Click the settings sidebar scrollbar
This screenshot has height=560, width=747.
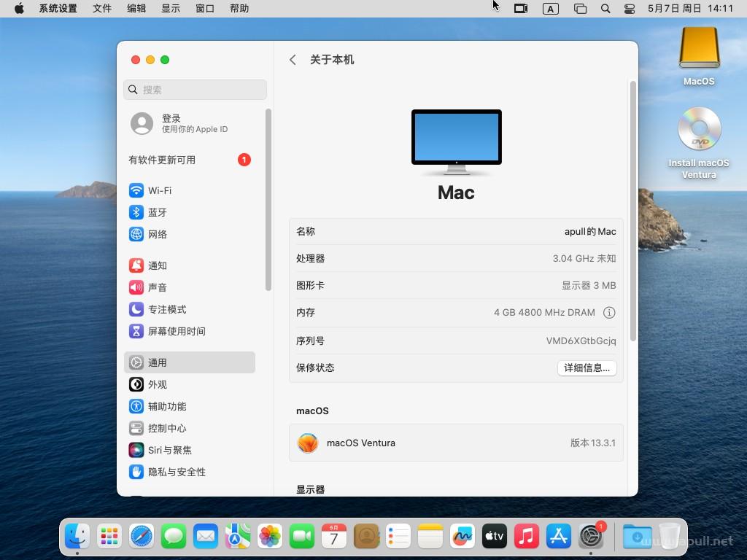click(x=268, y=200)
